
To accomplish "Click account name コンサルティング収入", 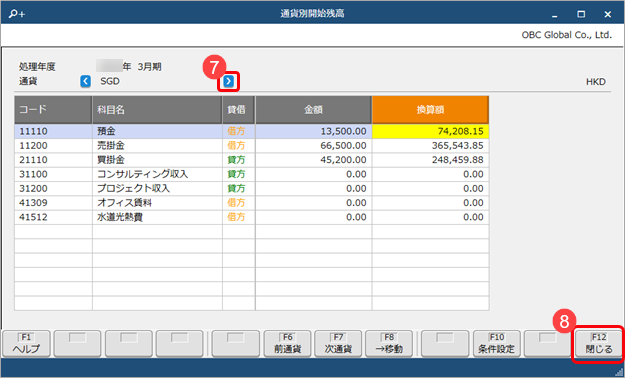I will click(x=143, y=174).
